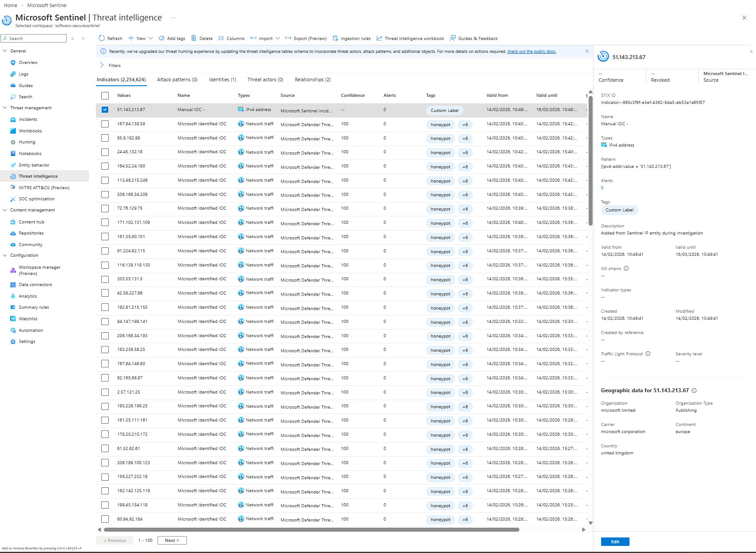Click the Refresh icon in toolbar

102,38
